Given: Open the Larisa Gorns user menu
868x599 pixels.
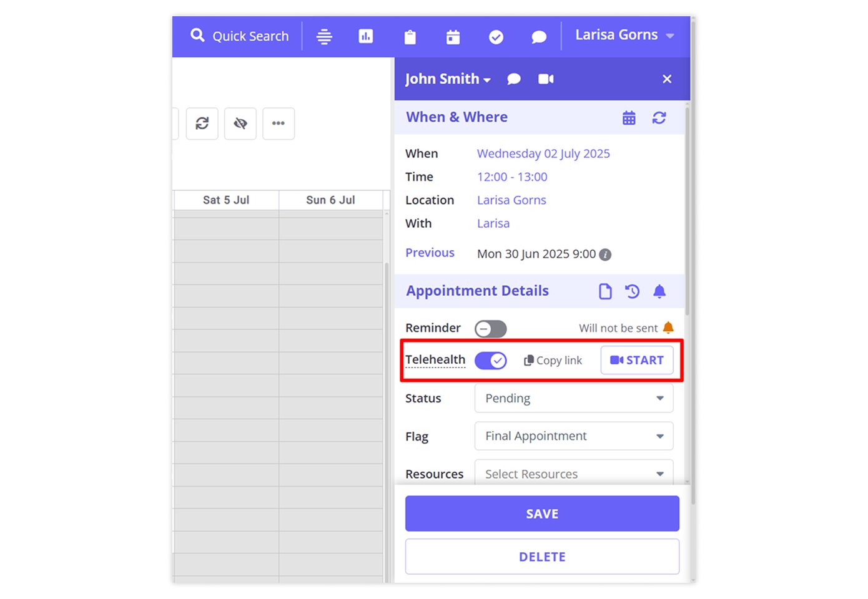Looking at the screenshot, I should [x=624, y=36].
